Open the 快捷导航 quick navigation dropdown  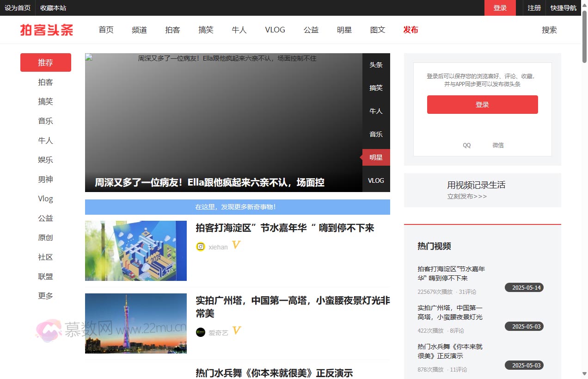[x=563, y=8]
